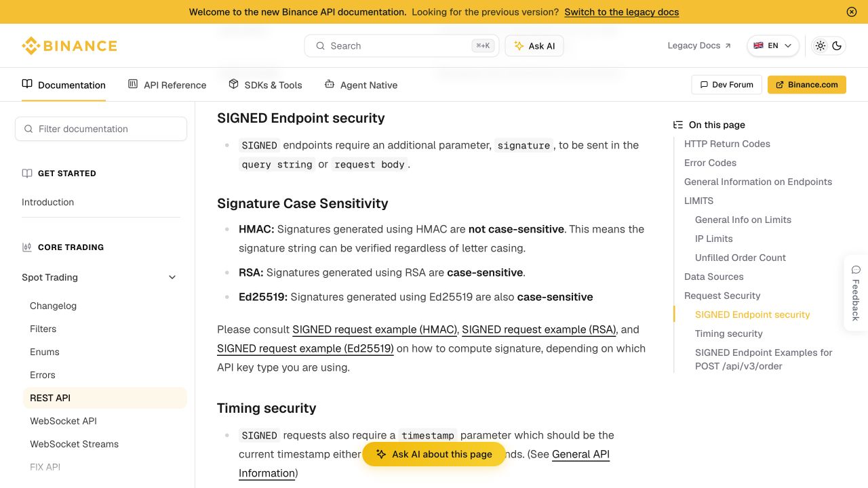The image size is (868, 488).
Task: Click the Legacy Docs arrow icon
Action: tap(728, 46)
